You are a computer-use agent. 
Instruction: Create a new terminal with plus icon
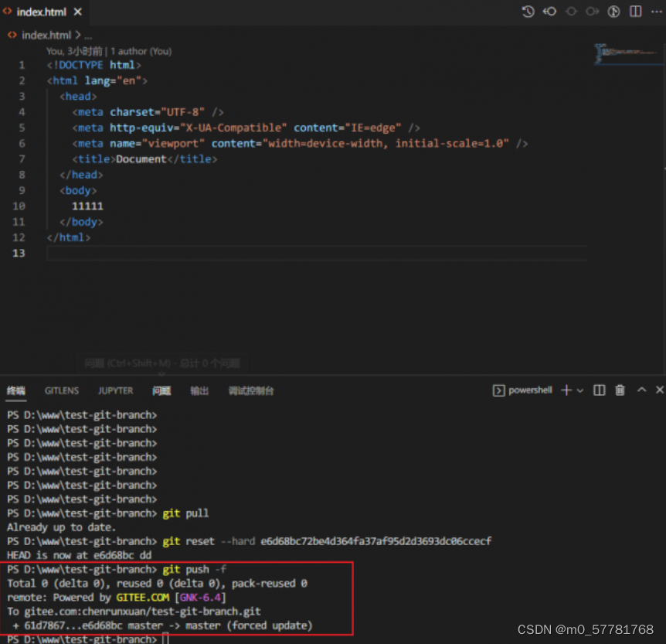point(566,390)
